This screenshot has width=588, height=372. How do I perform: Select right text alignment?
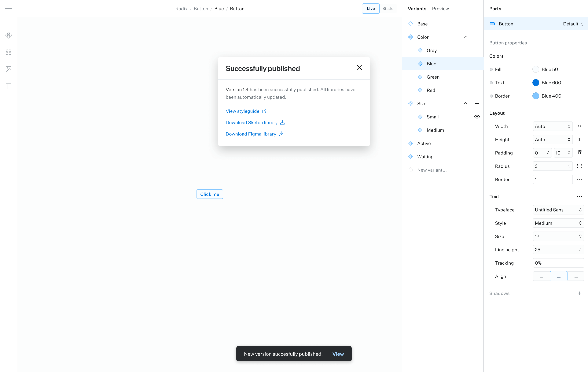(x=575, y=276)
